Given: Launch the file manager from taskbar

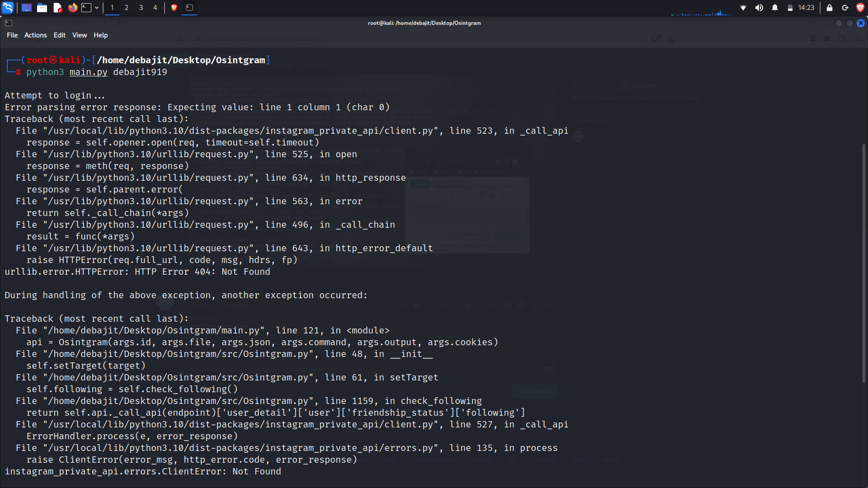Looking at the screenshot, I should [x=42, y=8].
